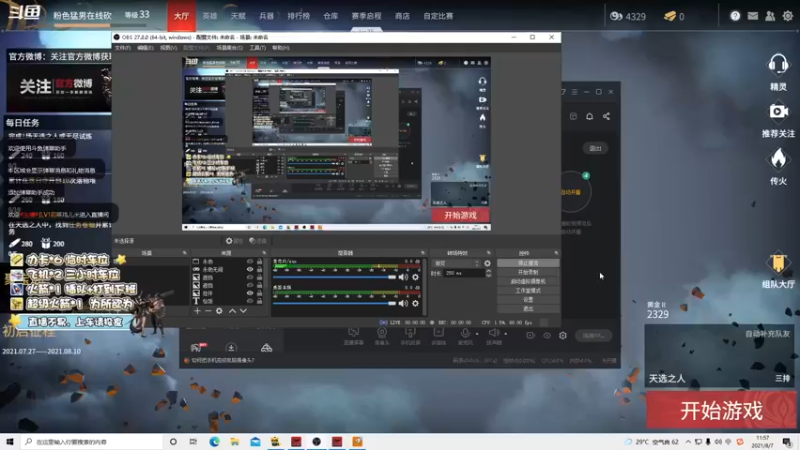The width and height of the screenshot is (800, 450).
Task: Open the 工具 menu in OBS
Action: click(x=257, y=47)
